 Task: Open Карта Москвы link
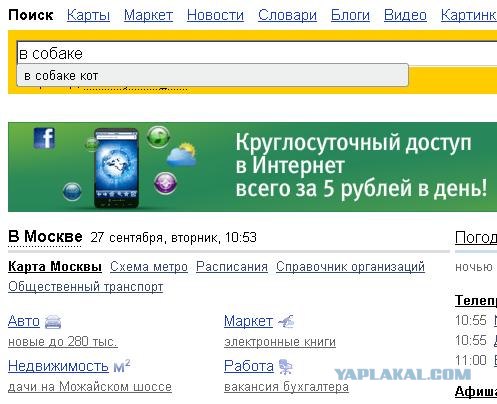coord(55,267)
